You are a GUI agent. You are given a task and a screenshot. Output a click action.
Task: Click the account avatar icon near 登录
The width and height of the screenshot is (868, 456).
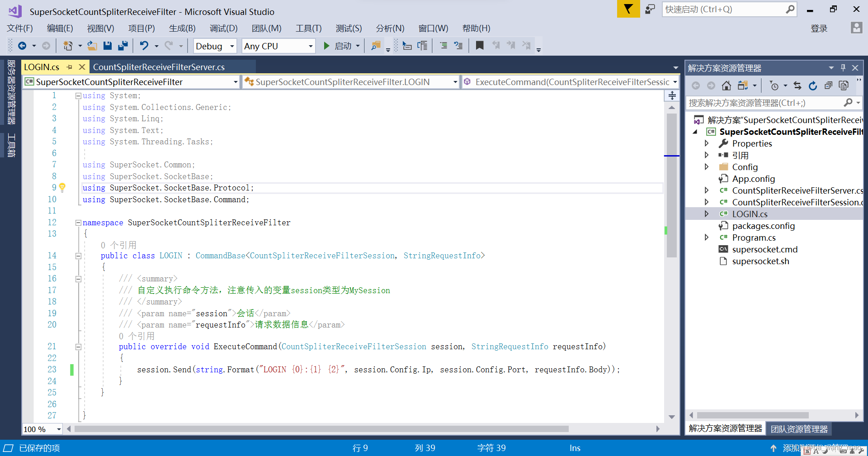click(856, 28)
